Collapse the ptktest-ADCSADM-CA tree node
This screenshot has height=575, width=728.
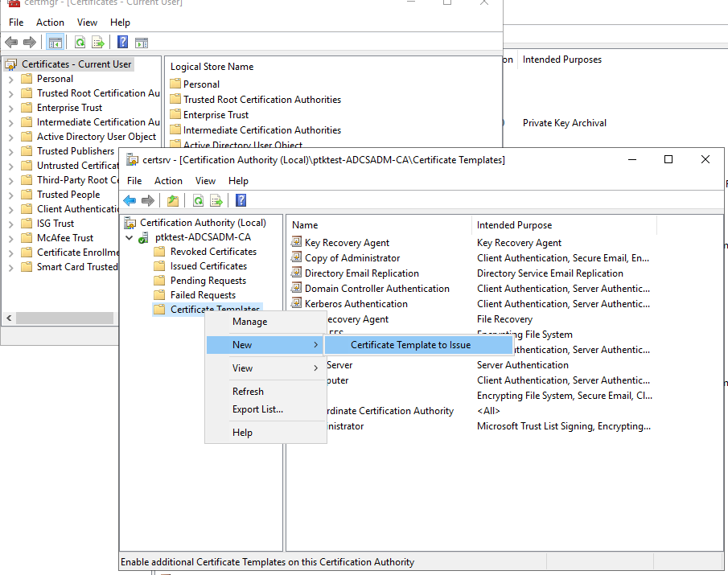[x=129, y=237]
